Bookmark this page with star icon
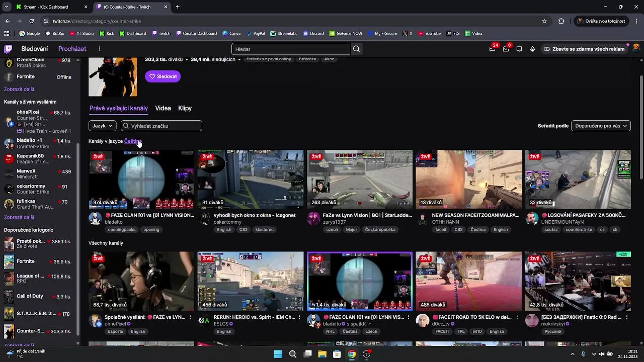644x362 pixels. pyautogui.click(x=544, y=21)
